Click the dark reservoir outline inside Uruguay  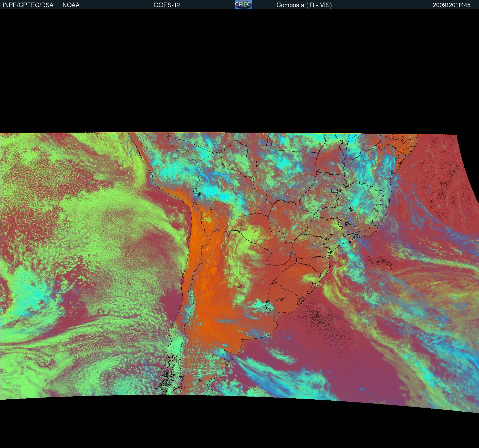(x=281, y=298)
